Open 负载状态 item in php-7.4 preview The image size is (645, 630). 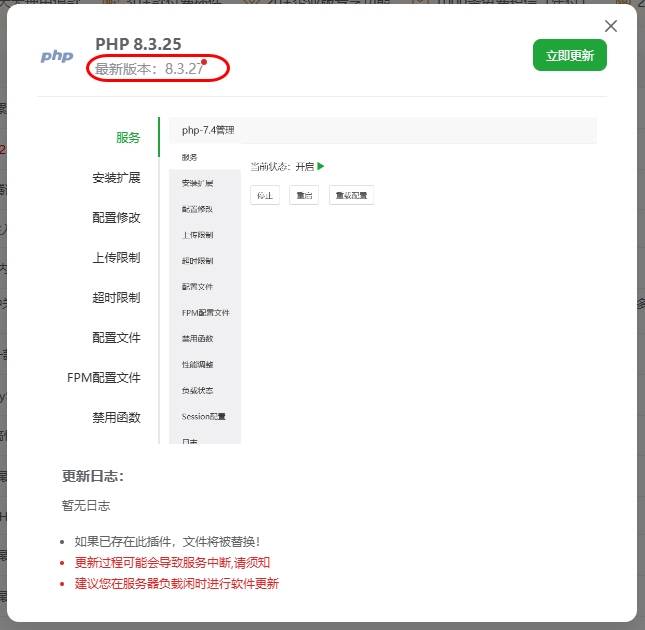click(197, 390)
